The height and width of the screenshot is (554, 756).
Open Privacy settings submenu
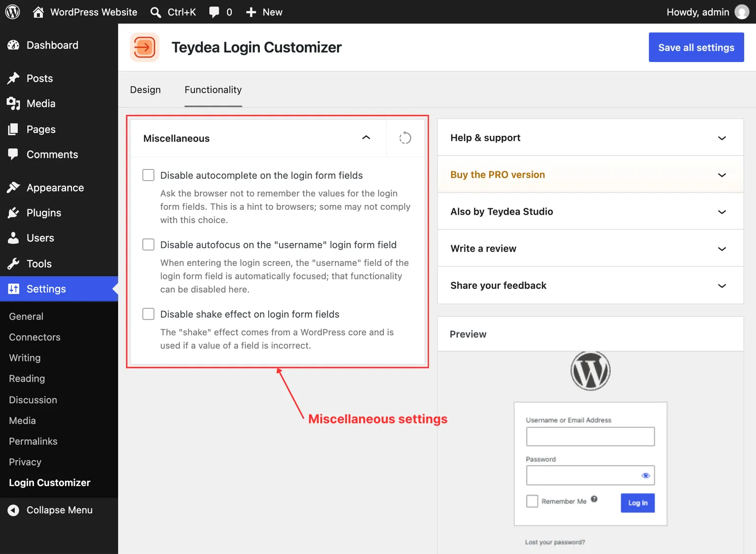point(25,462)
